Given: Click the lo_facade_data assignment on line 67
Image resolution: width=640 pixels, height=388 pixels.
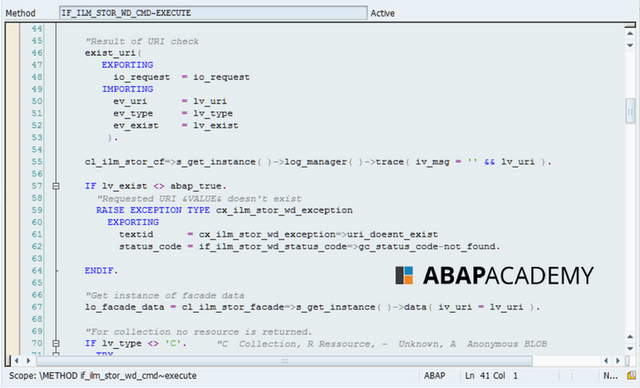Looking at the screenshot, I should pos(312,307).
